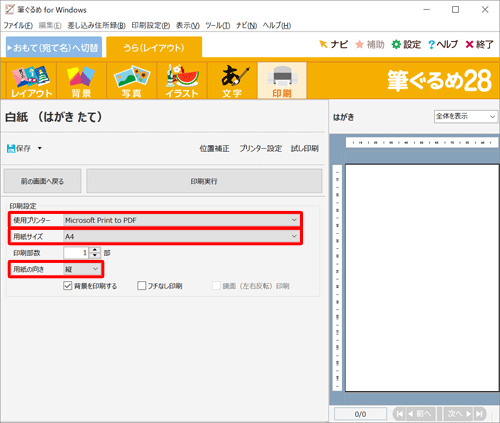Screen dimensions: 500x423
Task: Open the ナビ(N) menu
Action: (246, 25)
